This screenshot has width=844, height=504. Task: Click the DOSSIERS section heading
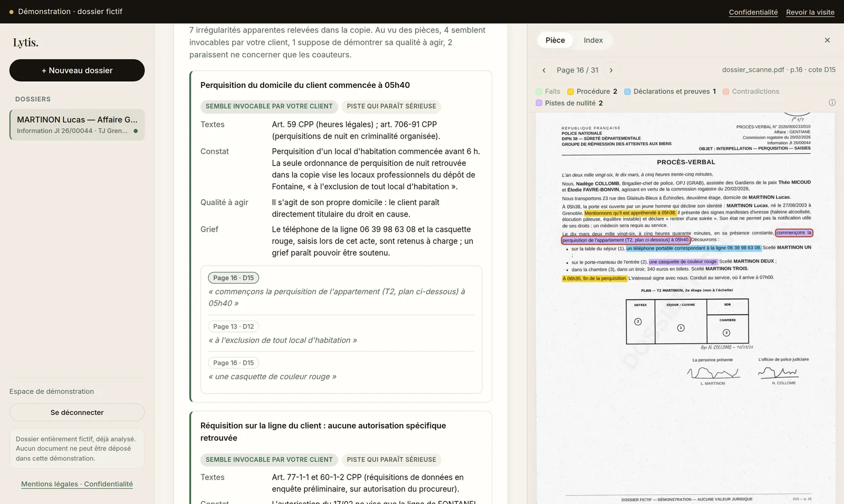click(x=33, y=99)
